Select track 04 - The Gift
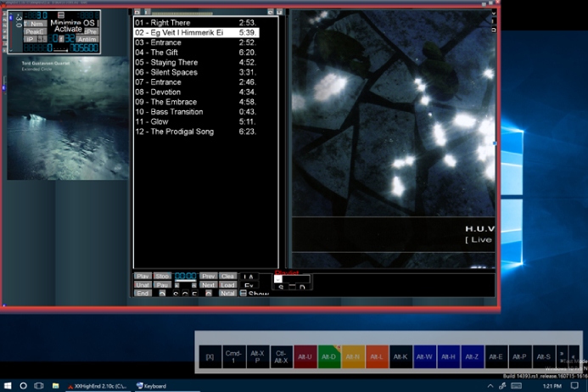The width and height of the screenshot is (588, 392). tap(196, 53)
